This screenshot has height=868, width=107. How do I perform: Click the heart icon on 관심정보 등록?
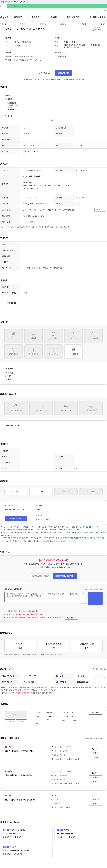point(39,73)
